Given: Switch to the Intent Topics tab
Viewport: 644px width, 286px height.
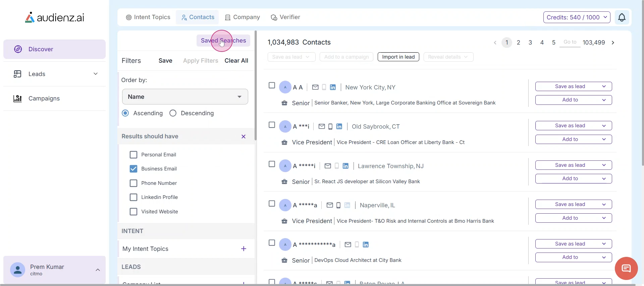Looking at the screenshot, I should [148, 17].
